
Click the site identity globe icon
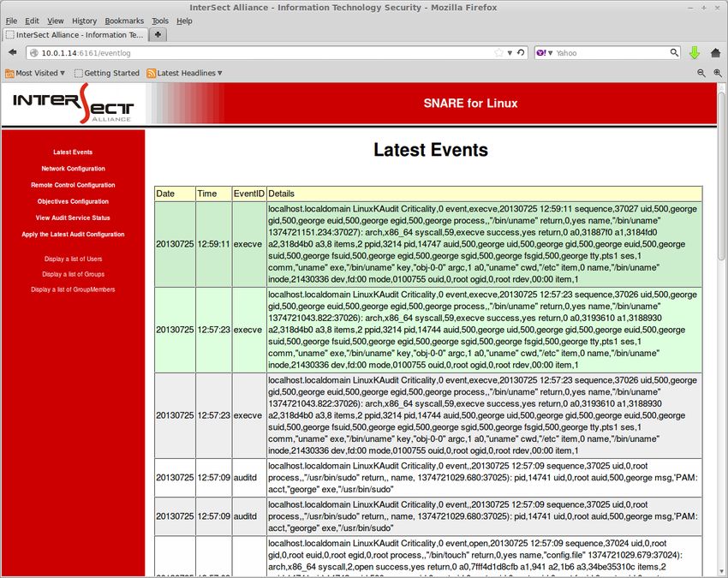point(34,53)
